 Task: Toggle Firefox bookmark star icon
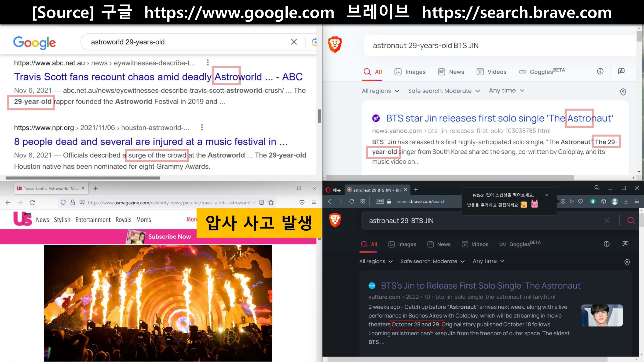click(x=271, y=202)
